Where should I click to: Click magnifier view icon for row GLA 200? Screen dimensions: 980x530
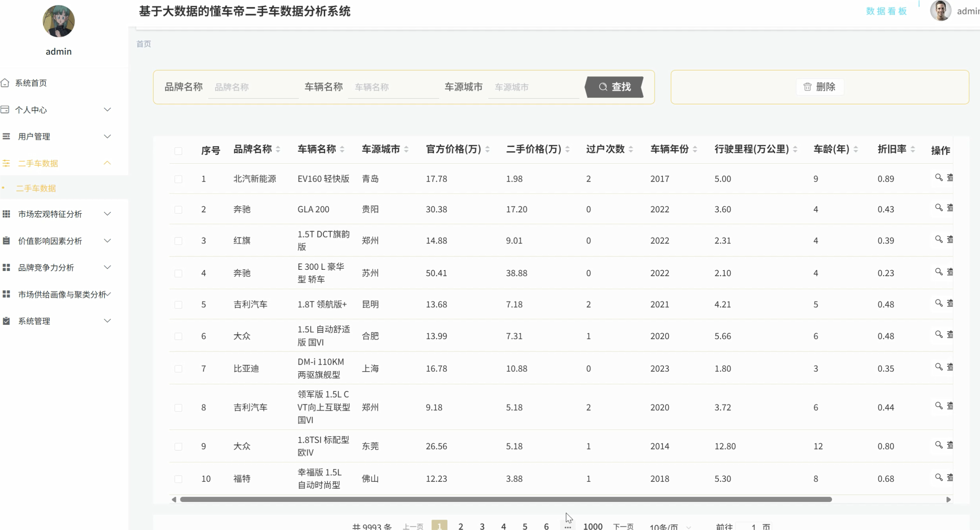click(939, 208)
